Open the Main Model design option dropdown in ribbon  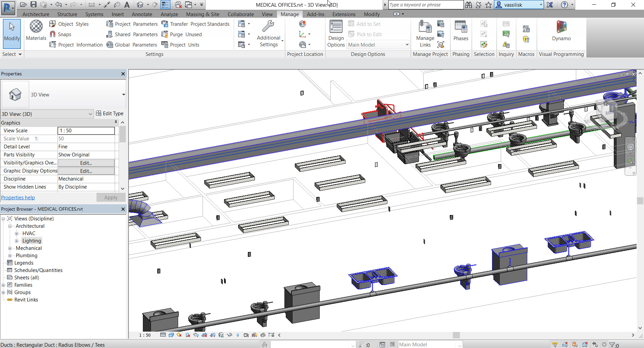tap(378, 45)
